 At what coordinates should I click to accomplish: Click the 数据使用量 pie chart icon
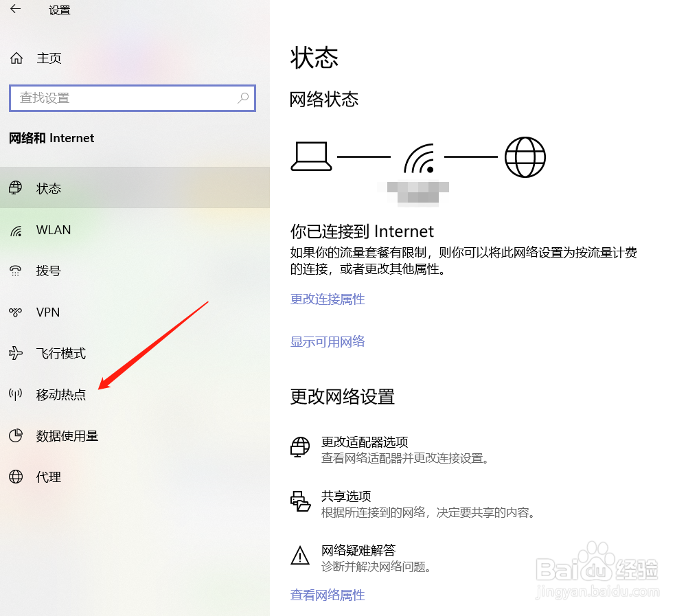16,435
